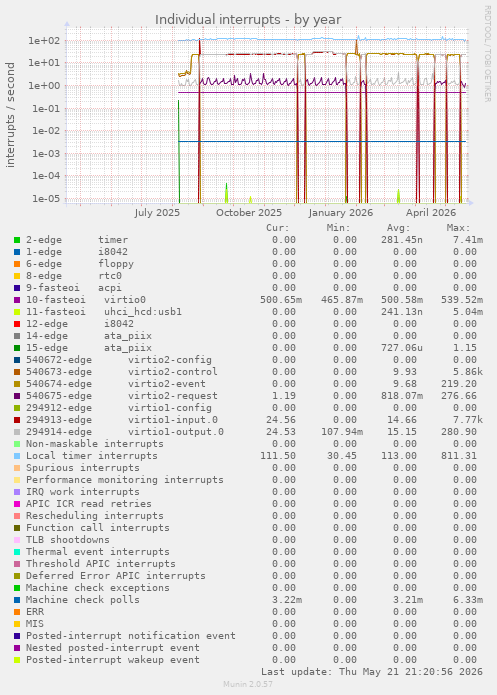Screen dimensions: 497x695
Task: Select the '1-edge i8042' legend label
Action: click(77, 252)
